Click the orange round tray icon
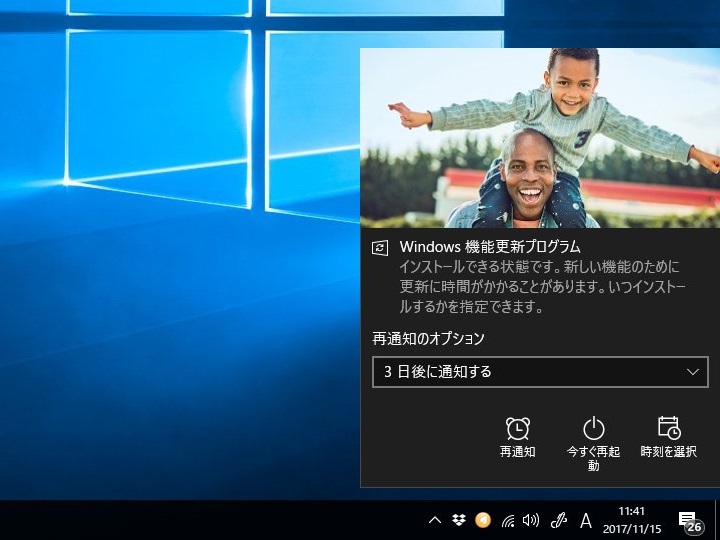The height and width of the screenshot is (540, 720). 483,520
